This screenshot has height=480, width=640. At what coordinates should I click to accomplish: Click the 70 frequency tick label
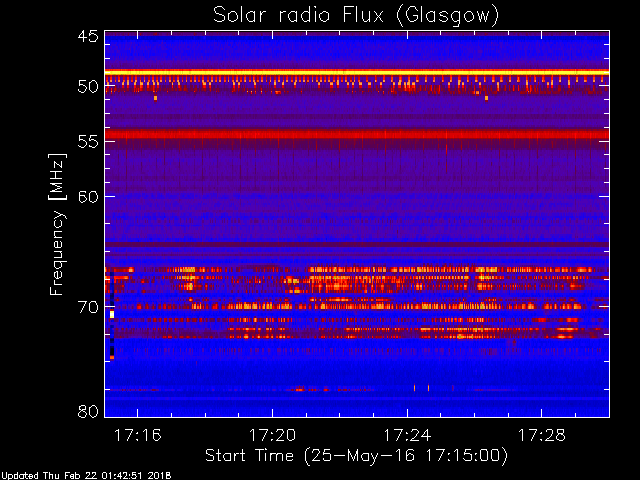88,307
